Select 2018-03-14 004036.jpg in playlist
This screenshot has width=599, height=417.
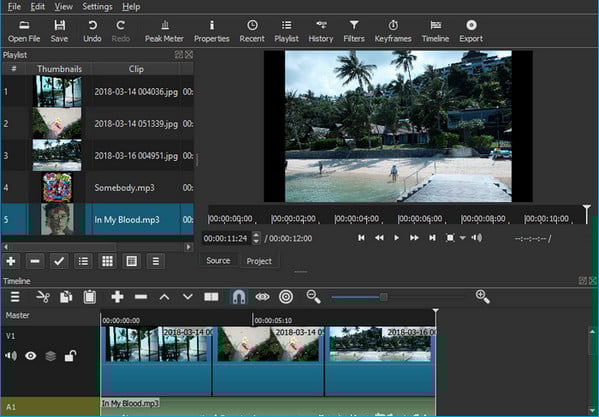[x=97, y=92]
